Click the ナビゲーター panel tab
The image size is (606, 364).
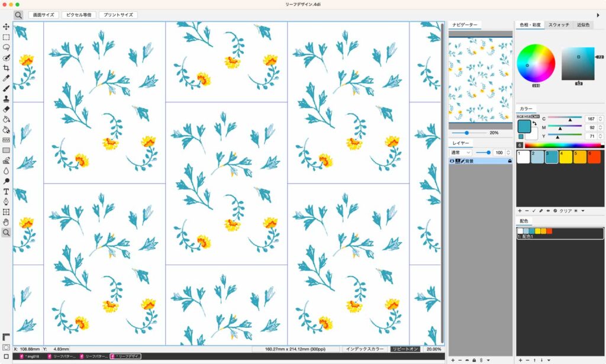(x=465, y=25)
